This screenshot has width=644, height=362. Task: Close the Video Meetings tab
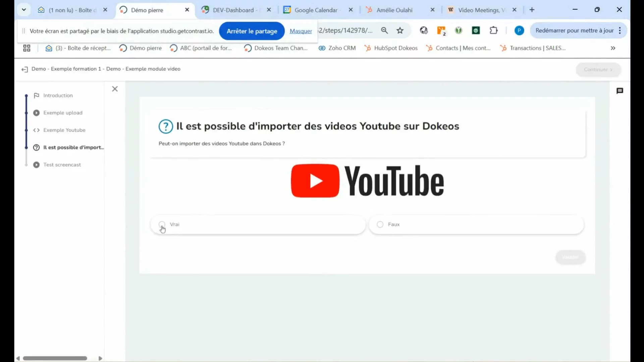click(x=515, y=10)
